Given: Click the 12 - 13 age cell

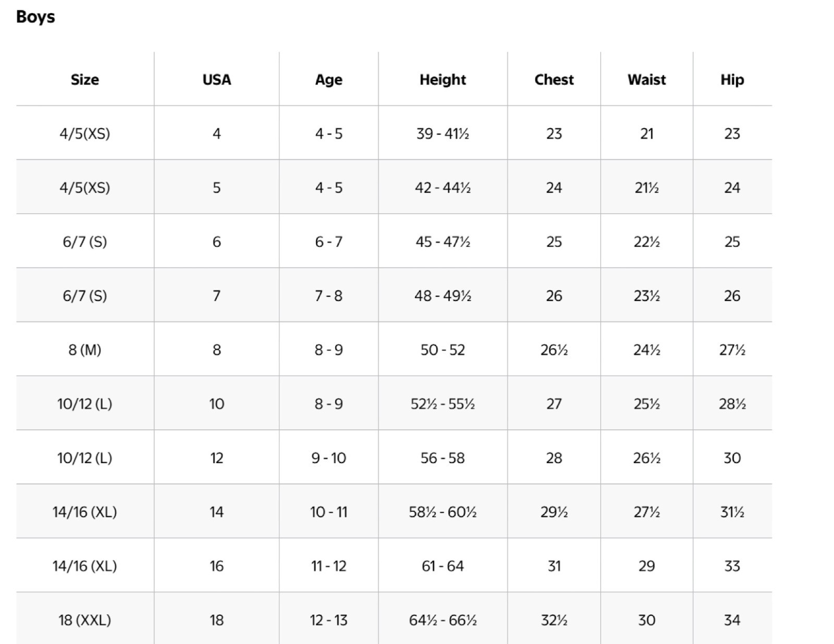Looking at the screenshot, I should pyautogui.click(x=328, y=620).
